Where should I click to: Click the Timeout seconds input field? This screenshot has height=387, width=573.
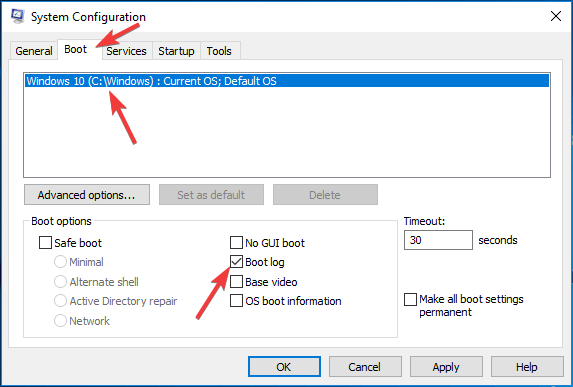tap(438, 240)
